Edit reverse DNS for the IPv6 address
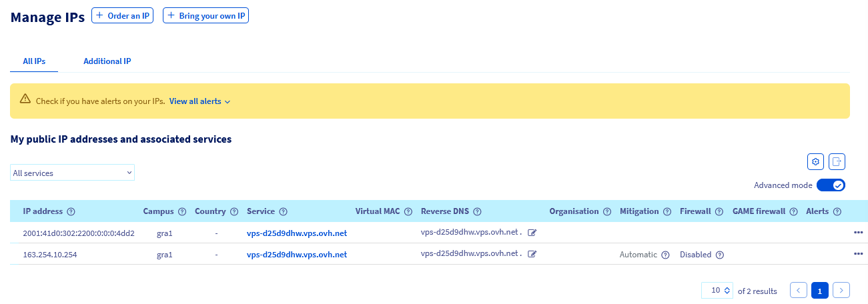This screenshot has height=304, width=868. [x=532, y=233]
